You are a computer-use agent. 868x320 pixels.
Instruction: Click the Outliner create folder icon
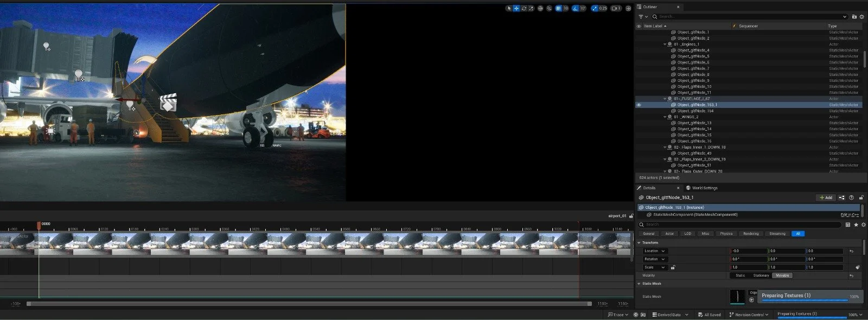coord(854,17)
